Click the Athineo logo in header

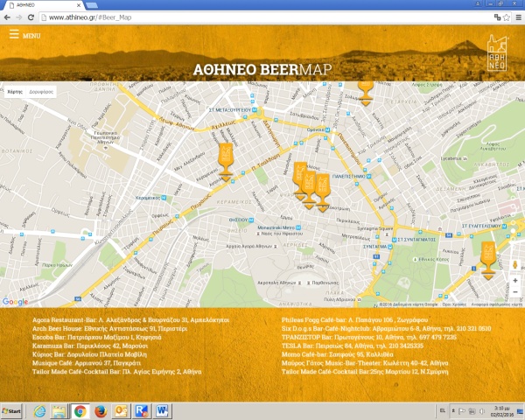pos(496,52)
